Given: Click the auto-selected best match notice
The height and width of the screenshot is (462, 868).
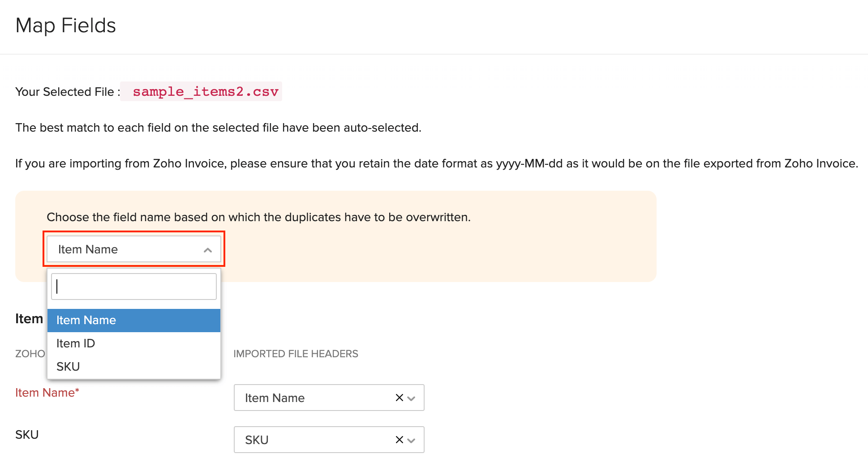Looking at the screenshot, I should tap(218, 128).
